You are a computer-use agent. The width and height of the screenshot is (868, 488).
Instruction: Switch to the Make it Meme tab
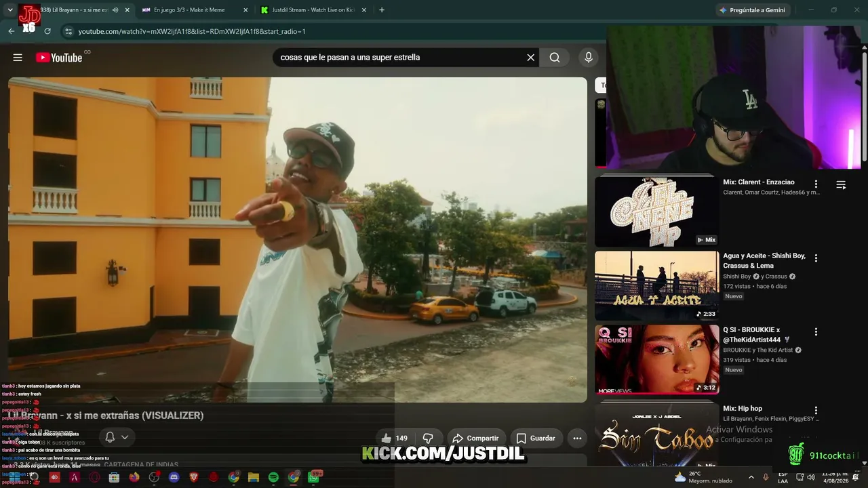pos(195,10)
